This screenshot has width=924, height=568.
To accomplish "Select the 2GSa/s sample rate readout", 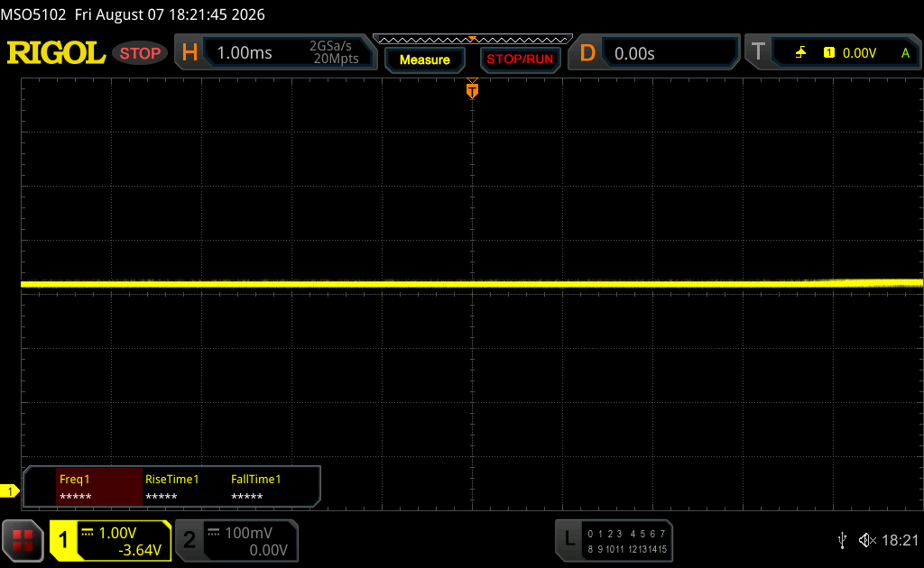I will click(x=330, y=46).
